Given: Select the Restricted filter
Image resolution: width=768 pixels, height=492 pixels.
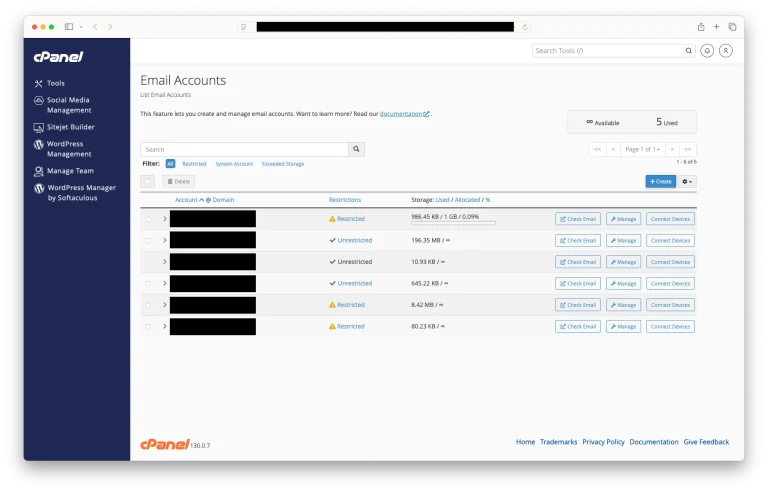Looking at the screenshot, I should pos(194,163).
